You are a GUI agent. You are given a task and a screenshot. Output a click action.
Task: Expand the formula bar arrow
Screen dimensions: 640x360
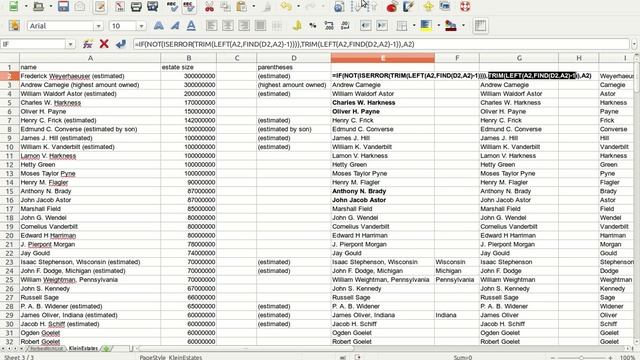(634, 44)
